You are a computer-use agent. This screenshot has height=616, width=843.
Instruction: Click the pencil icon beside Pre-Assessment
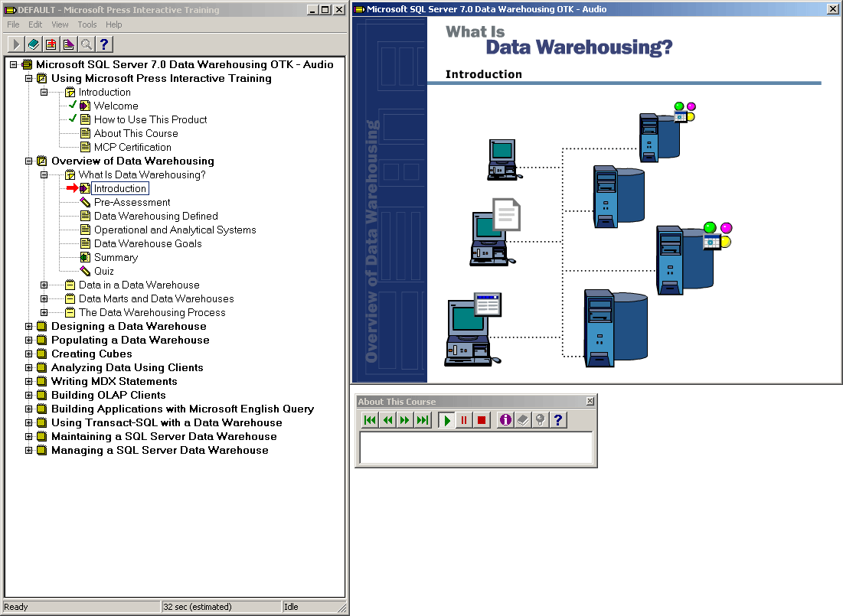85,202
